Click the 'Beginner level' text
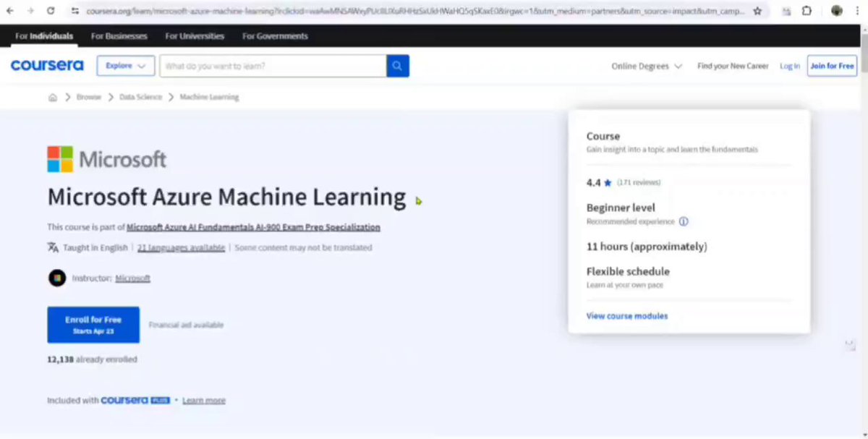The height and width of the screenshot is (439, 868). coord(621,208)
